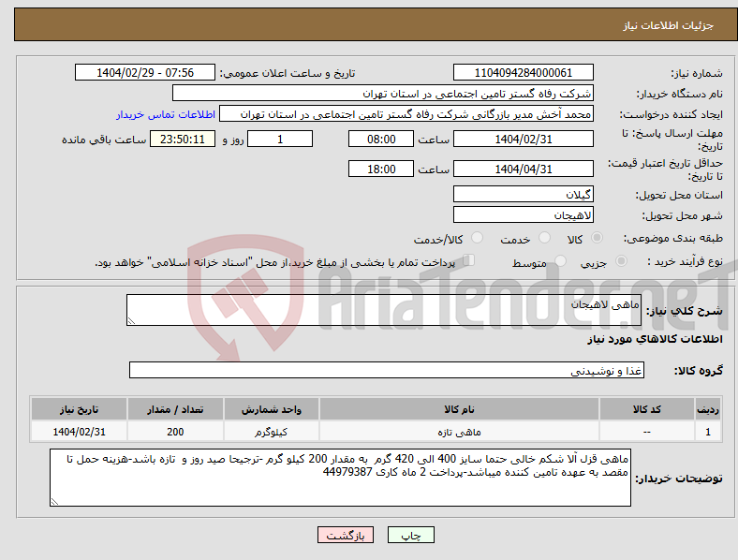
Task: Select the جزیی purchase type radio
Action: (621, 260)
